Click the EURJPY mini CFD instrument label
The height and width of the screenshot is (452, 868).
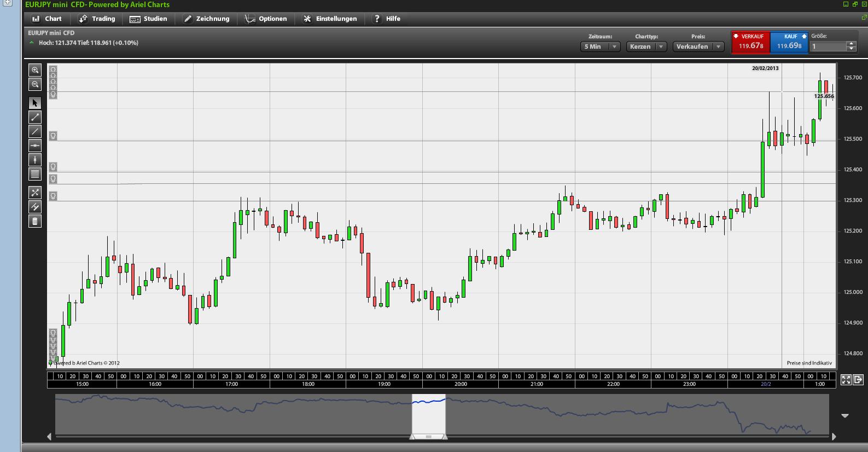point(51,33)
